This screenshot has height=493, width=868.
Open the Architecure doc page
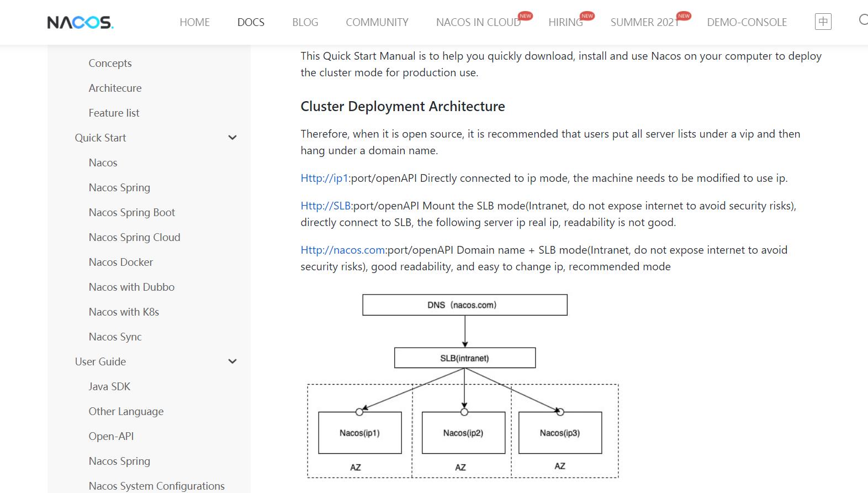tap(115, 88)
